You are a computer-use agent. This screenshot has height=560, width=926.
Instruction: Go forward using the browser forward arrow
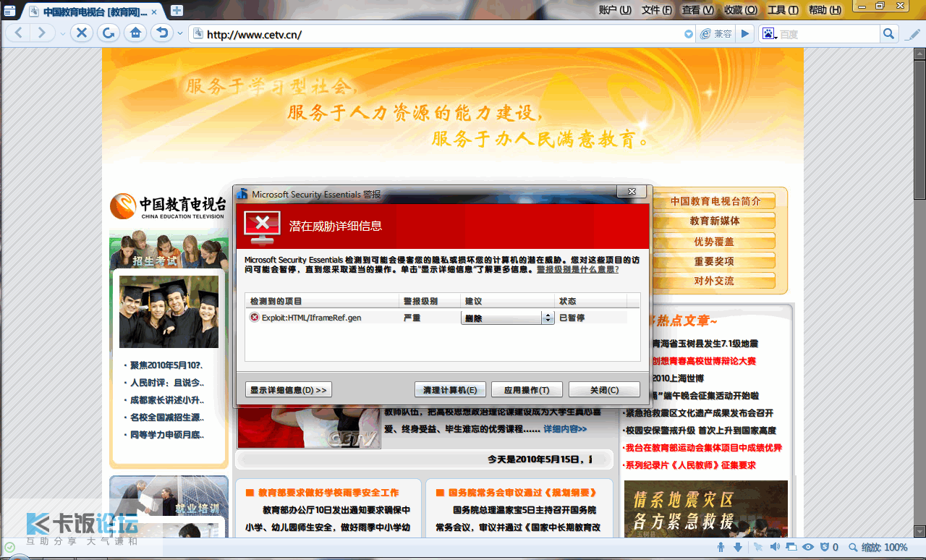click(x=41, y=33)
